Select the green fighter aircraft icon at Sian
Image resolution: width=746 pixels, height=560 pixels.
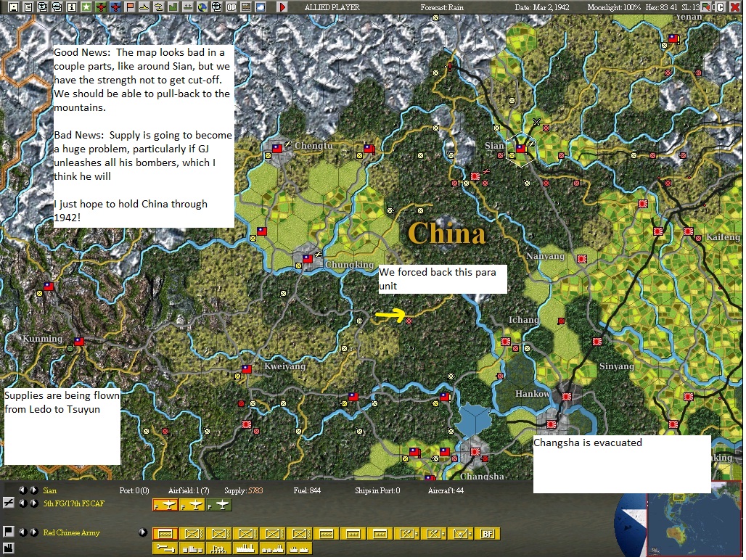tap(219, 505)
